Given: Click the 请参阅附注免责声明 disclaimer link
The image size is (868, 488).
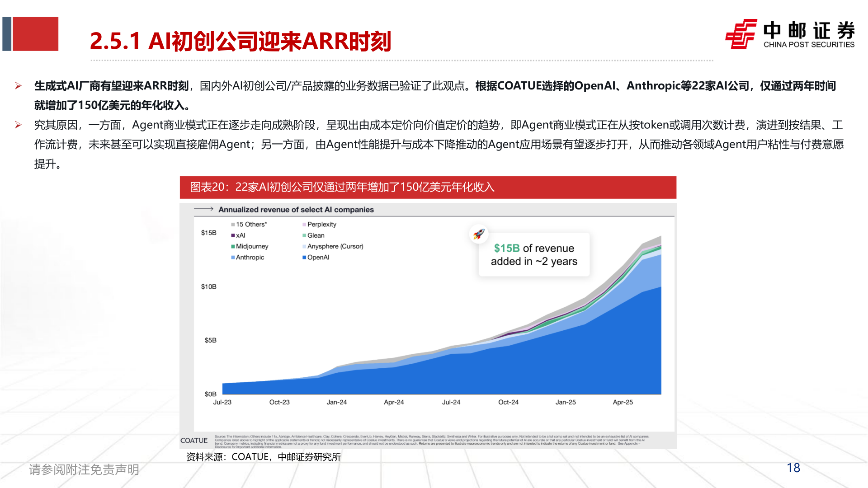Looking at the screenshot, I should click(x=84, y=470).
